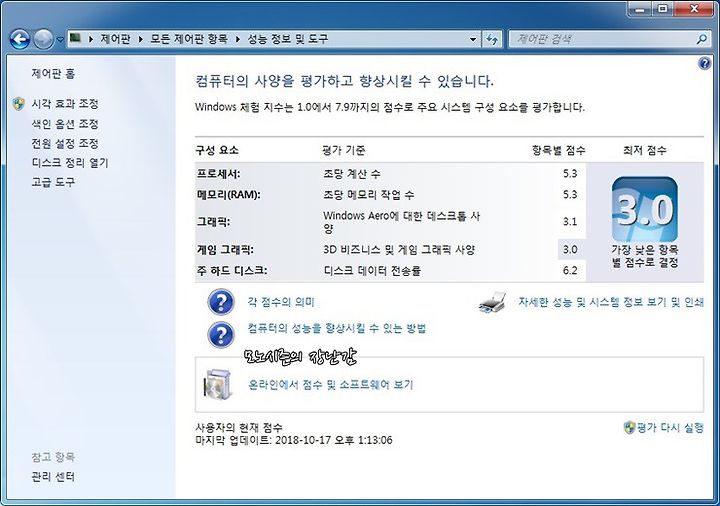
Task: Expand the arrow after 제어판 breadcrumb
Action: pyautogui.click(x=141, y=39)
